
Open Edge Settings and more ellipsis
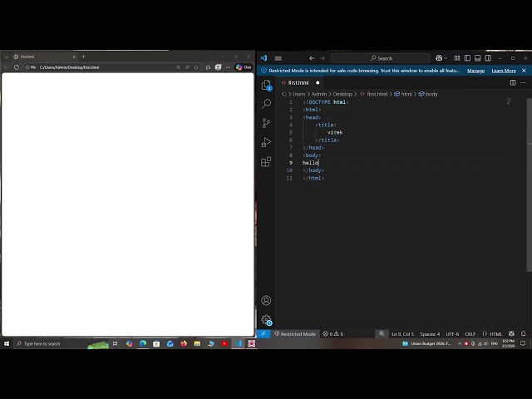click(228, 67)
